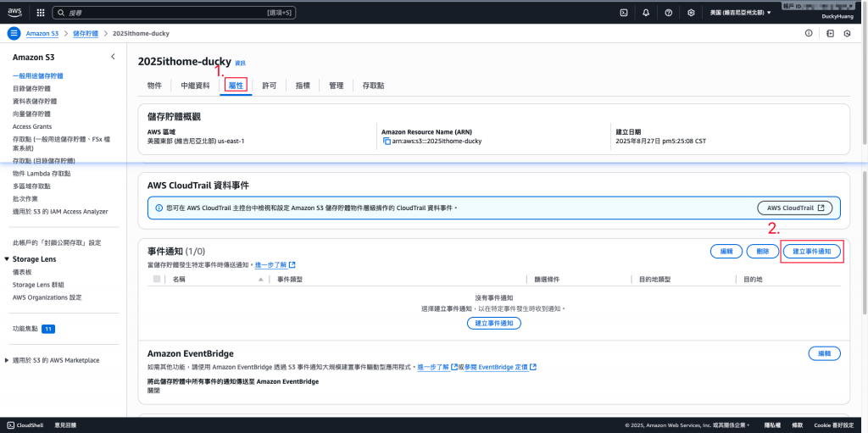Image resolution: width=868 pixels, height=433 pixels.
Task: Open the settings gear icon in top bar
Action: tap(691, 12)
